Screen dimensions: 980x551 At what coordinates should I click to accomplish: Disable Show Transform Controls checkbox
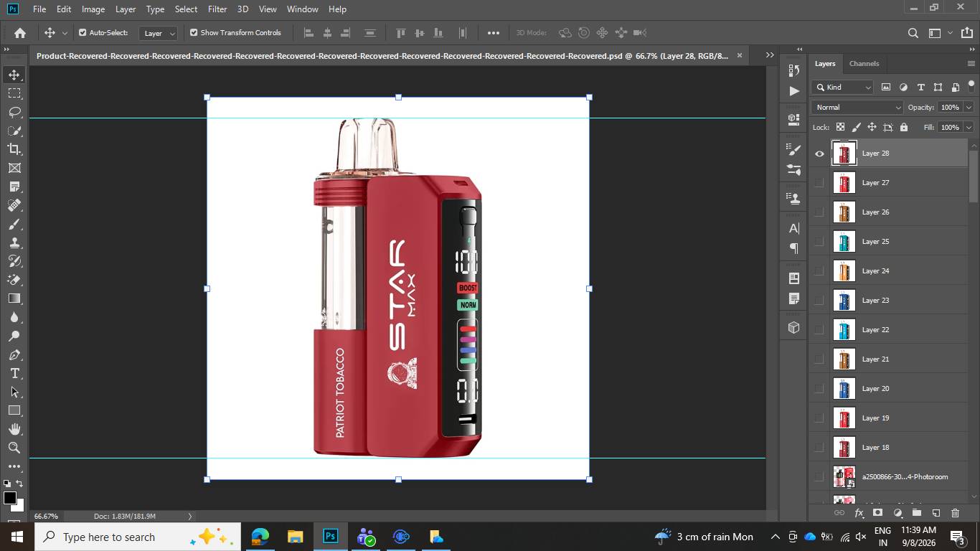click(194, 32)
